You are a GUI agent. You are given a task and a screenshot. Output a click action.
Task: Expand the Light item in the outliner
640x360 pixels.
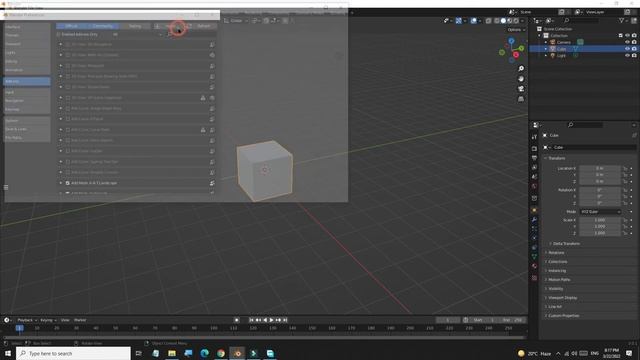coord(546,55)
